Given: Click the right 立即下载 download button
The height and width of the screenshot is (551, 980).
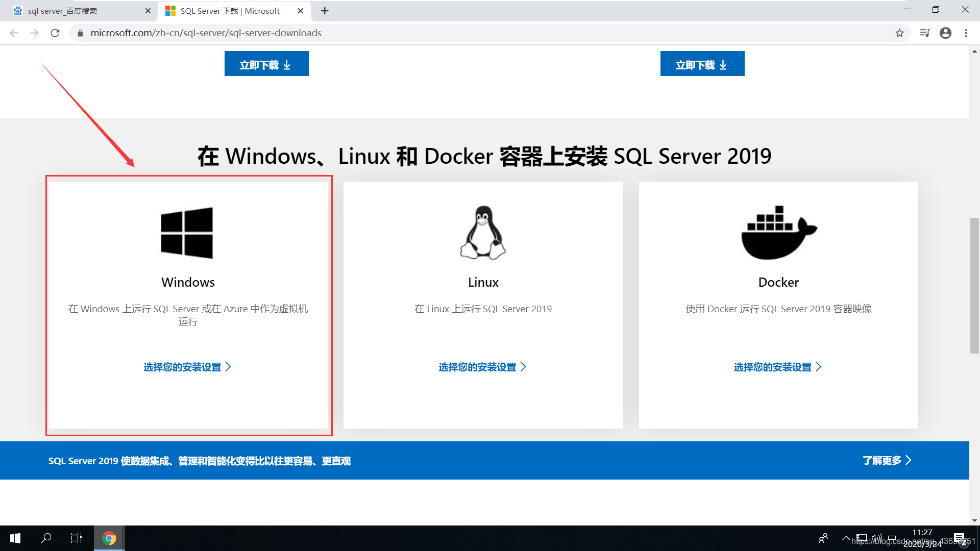Looking at the screenshot, I should point(702,64).
